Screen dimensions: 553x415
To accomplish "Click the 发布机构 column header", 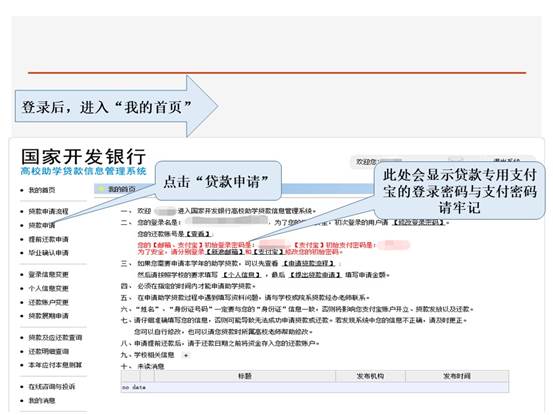I will pyautogui.click(x=370, y=376).
